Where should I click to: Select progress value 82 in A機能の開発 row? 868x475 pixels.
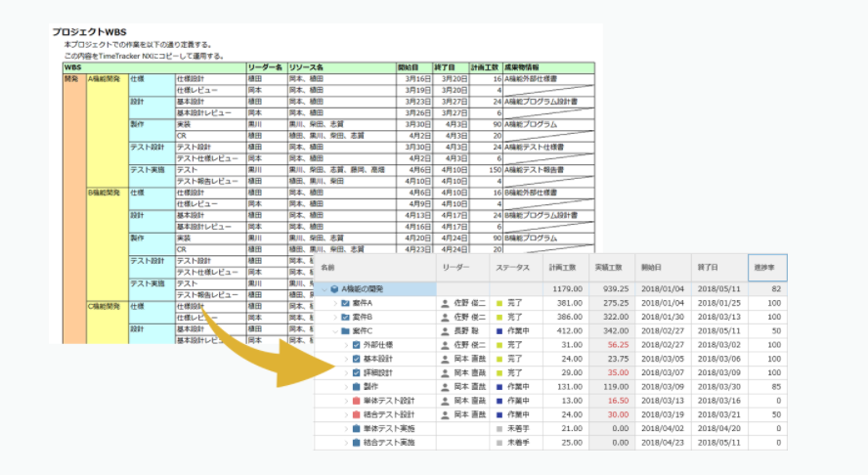(x=767, y=289)
